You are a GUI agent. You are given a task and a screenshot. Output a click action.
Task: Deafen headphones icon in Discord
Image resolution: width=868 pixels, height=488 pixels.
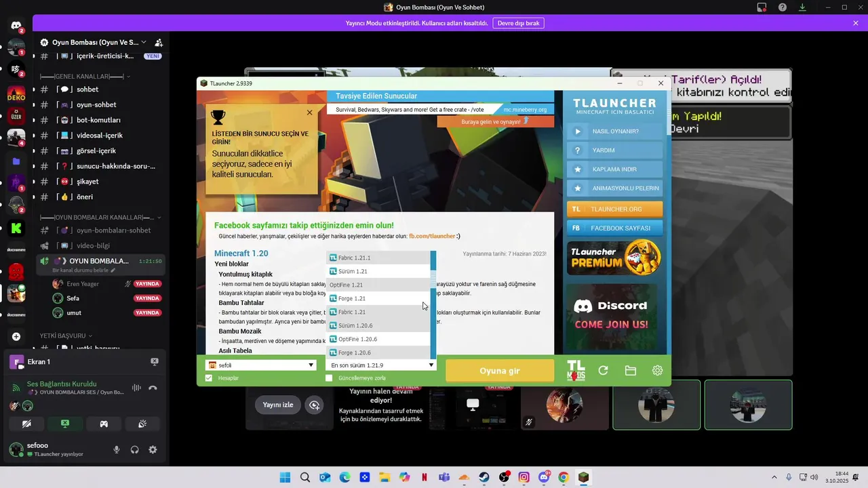135,449
